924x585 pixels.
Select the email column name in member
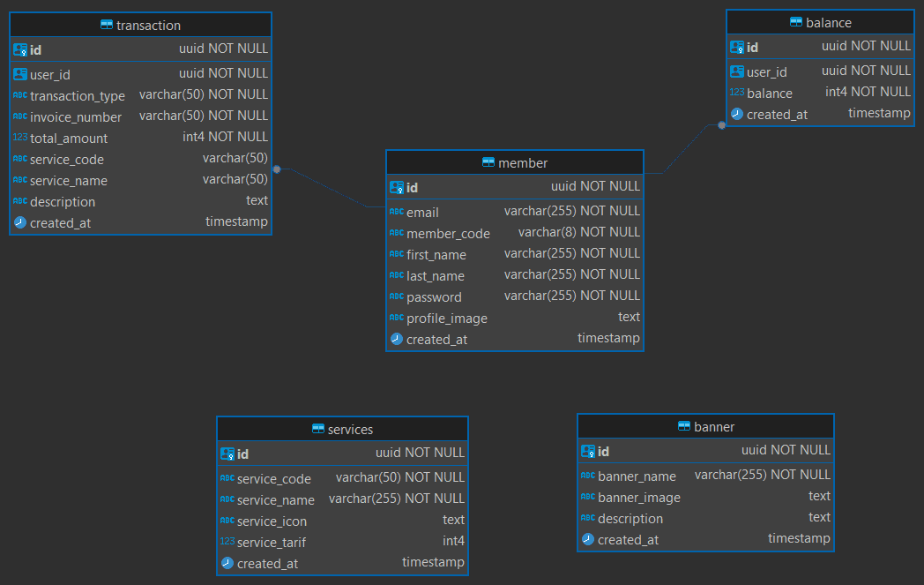422,213
